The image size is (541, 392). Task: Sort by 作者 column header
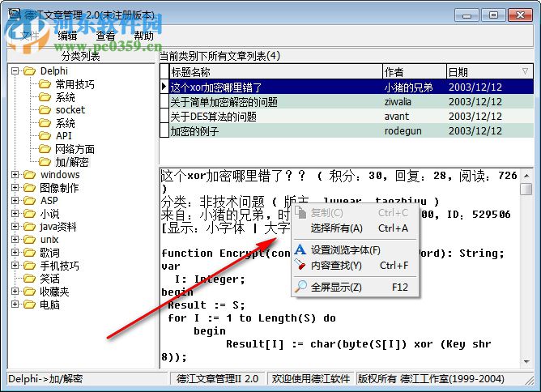415,72
